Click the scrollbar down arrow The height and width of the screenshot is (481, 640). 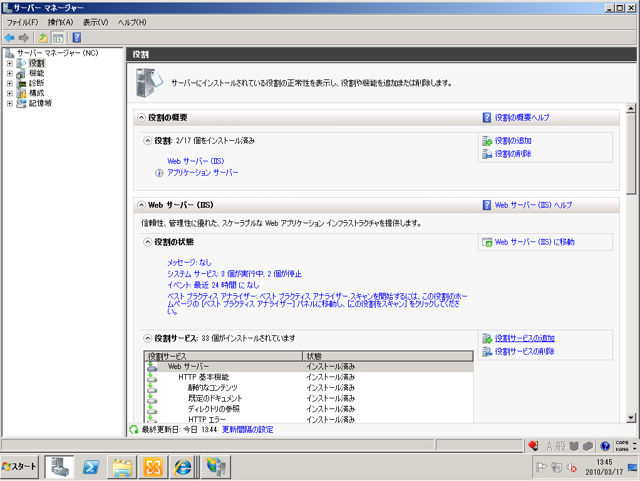(x=631, y=418)
